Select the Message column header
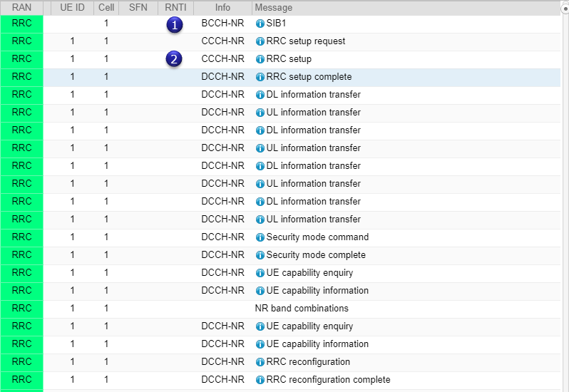569x392 pixels. [x=273, y=8]
